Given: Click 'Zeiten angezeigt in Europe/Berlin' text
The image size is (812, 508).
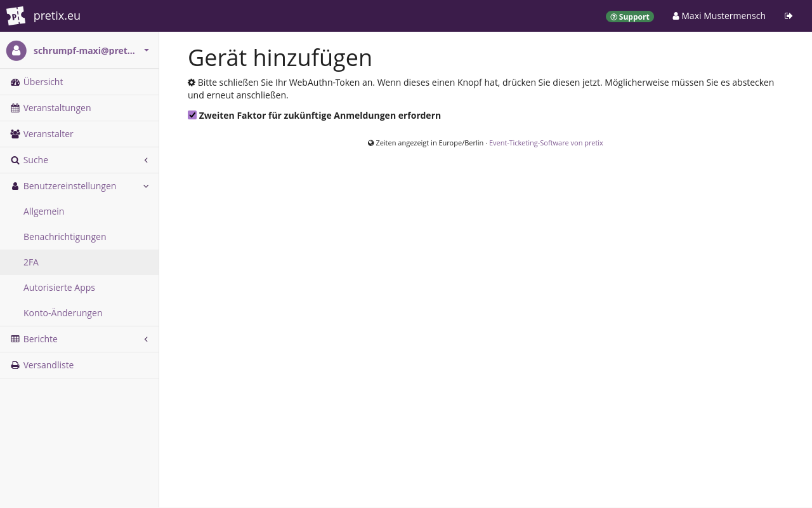Looking at the screenshot, I should coord(429,143).
